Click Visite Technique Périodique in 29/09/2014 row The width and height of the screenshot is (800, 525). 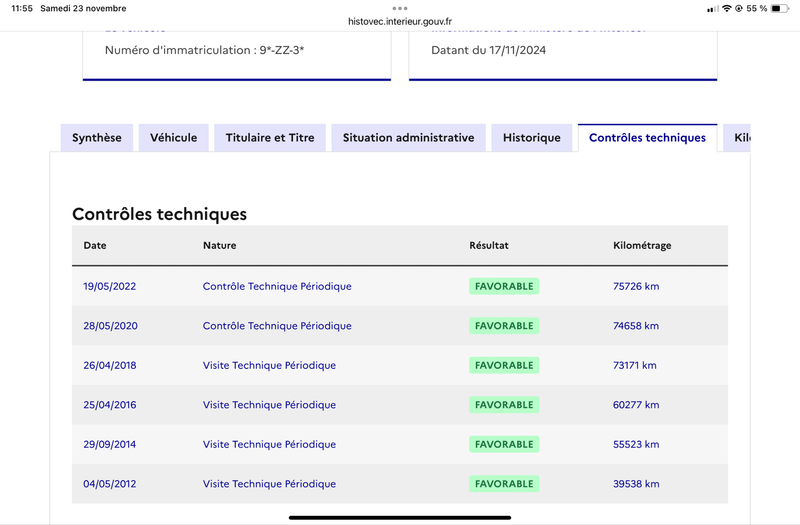pos(269,444)
